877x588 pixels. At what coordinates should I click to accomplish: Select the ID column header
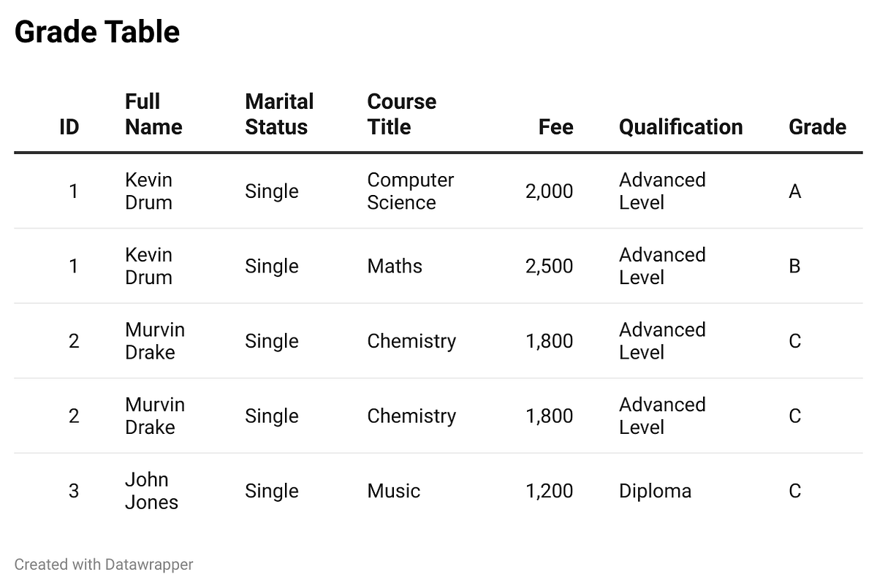click(x=69, y=127)
